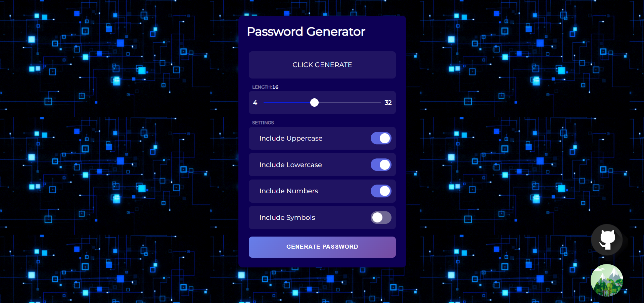
Task: Click the minimum value 4 label
Action: 255,103
